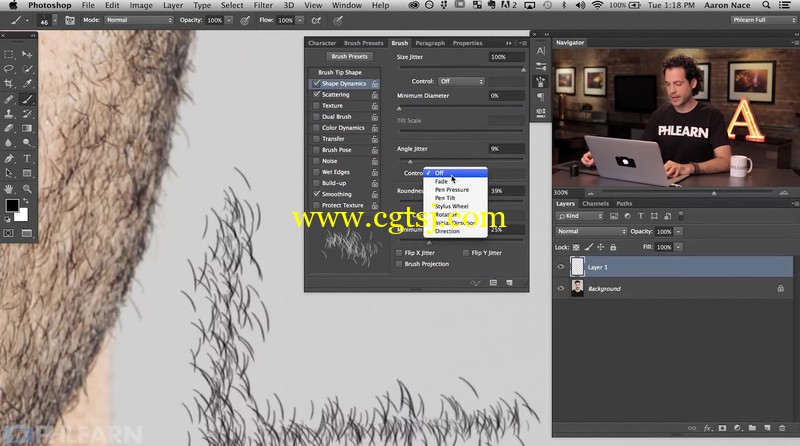Open the brush Mode dropdown

pyautogui.click(x=139, y=20)
